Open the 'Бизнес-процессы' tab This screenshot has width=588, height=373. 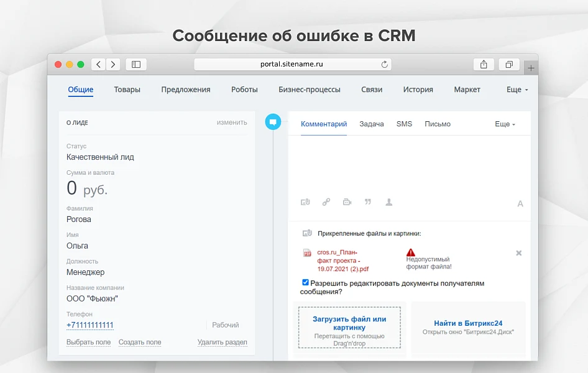click(x=310, y=90)
